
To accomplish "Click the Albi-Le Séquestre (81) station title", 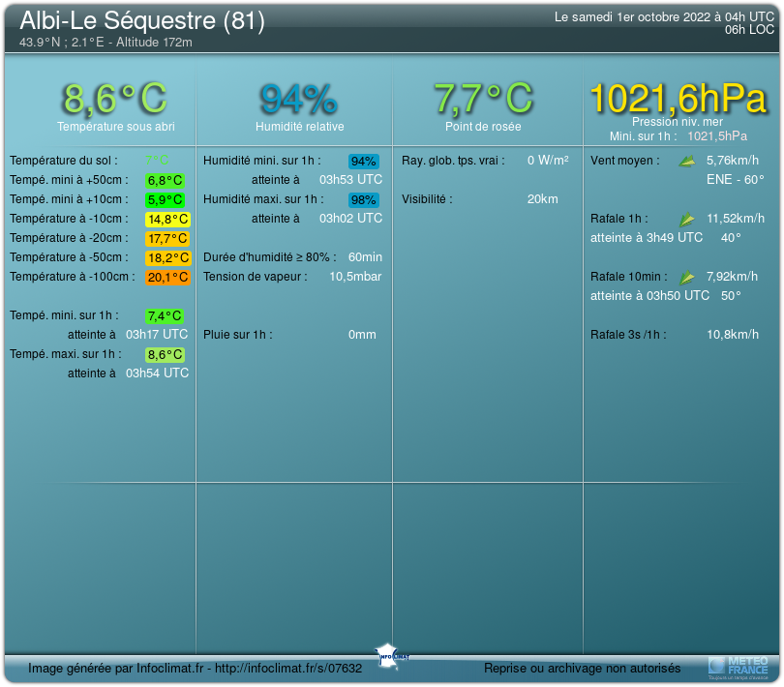I will (x=142, y=21).
